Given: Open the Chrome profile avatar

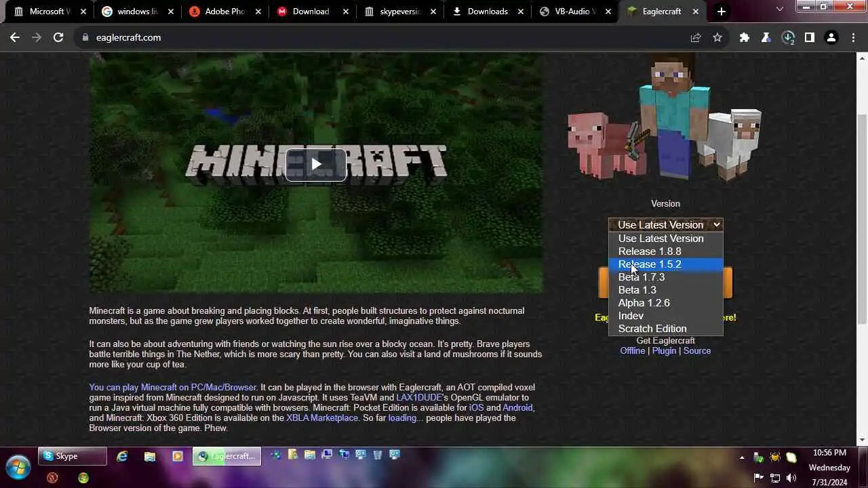Looking at the screenshot, I should click(x=831, y=37).
